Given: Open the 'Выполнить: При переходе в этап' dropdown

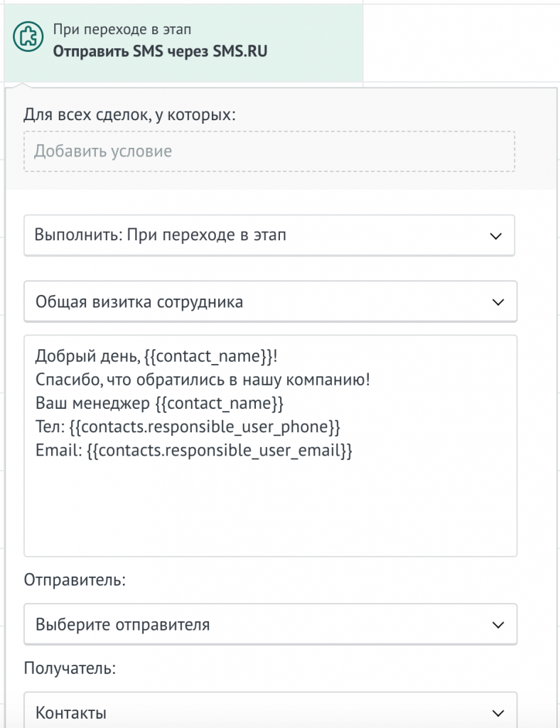Looking at the screenshot, I should 270,235.
